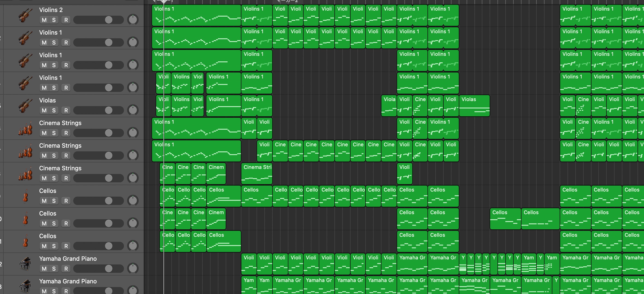Screen dimensions: 644x294
Task: Click the Violins 2 track name
Action: tap(51, 10)
